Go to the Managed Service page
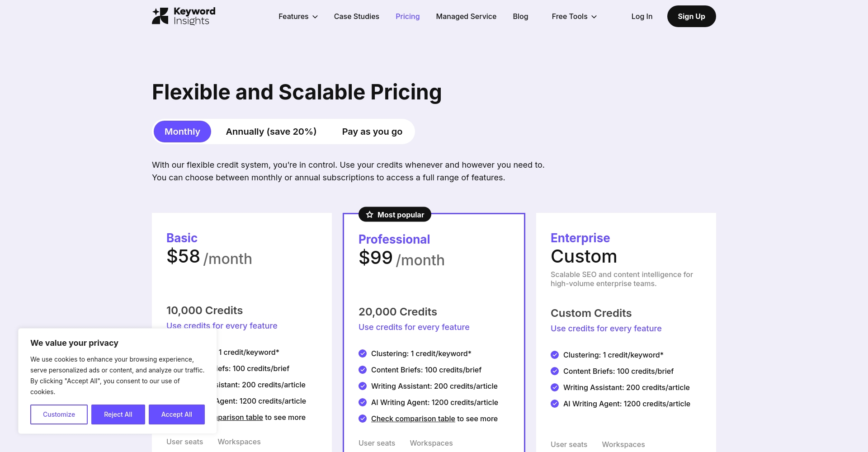Image resolution: width=868 pixels, height=452 pixels. (x=466, y=16)
